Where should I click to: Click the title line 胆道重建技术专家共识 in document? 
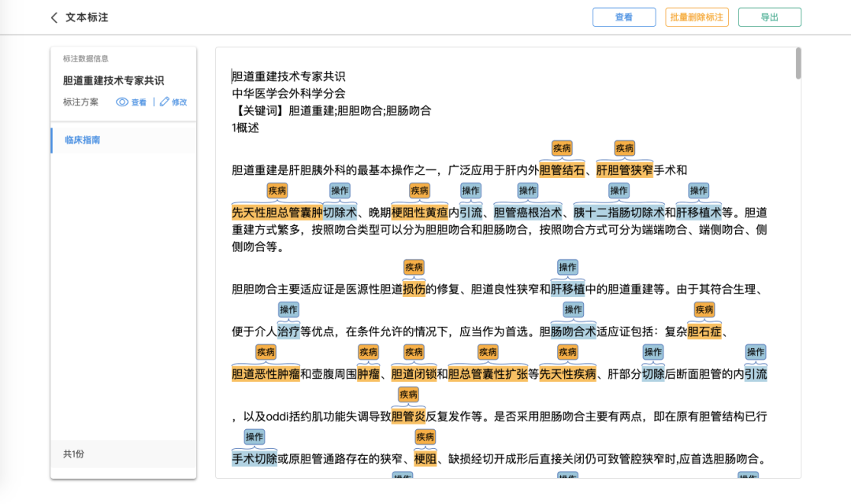(x=288, y=76)
